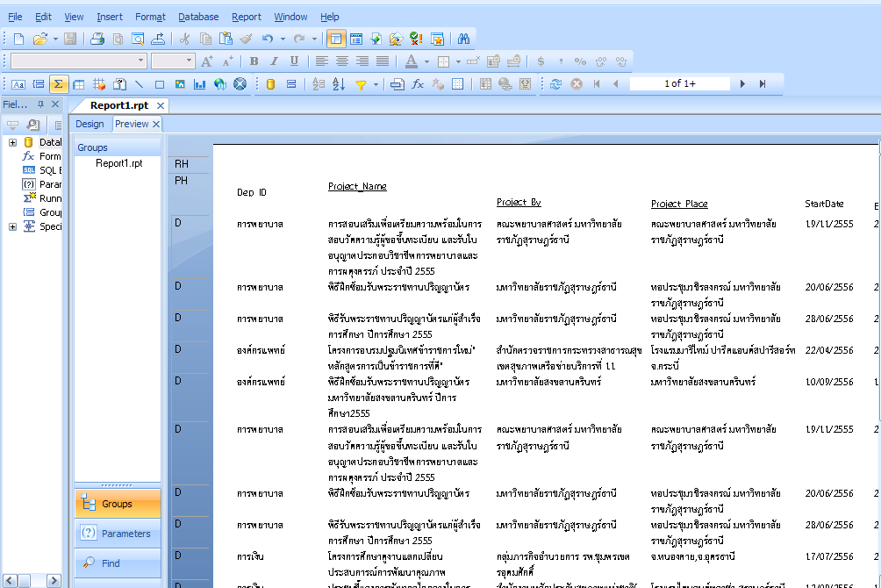Image resolution: width=881 pixels, height=588 pixels.
Task: Open font size dropdown
Action: tap(189, 61)
